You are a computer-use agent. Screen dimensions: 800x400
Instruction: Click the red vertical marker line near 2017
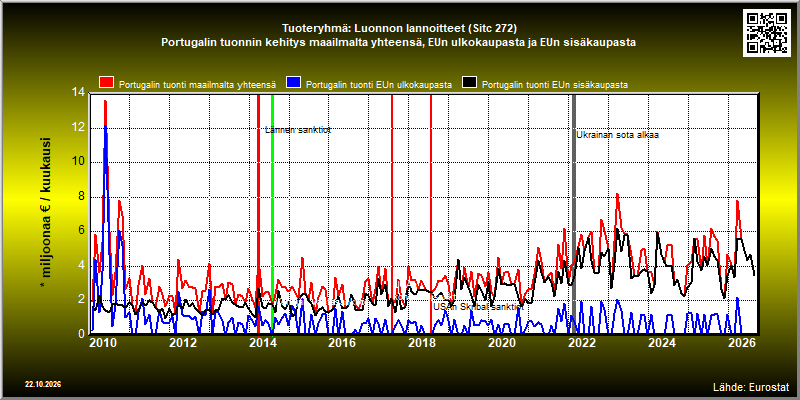point(392,214)
